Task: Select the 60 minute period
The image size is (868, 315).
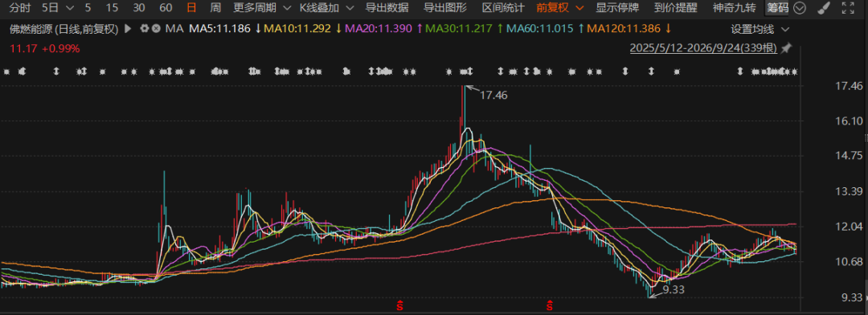Action: 166,8
